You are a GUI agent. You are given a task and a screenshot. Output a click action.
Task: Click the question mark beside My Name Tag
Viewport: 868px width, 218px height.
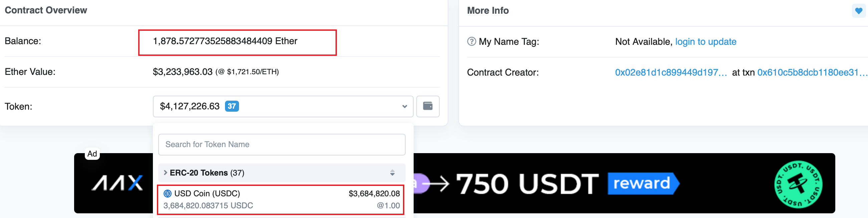[471, 41]
